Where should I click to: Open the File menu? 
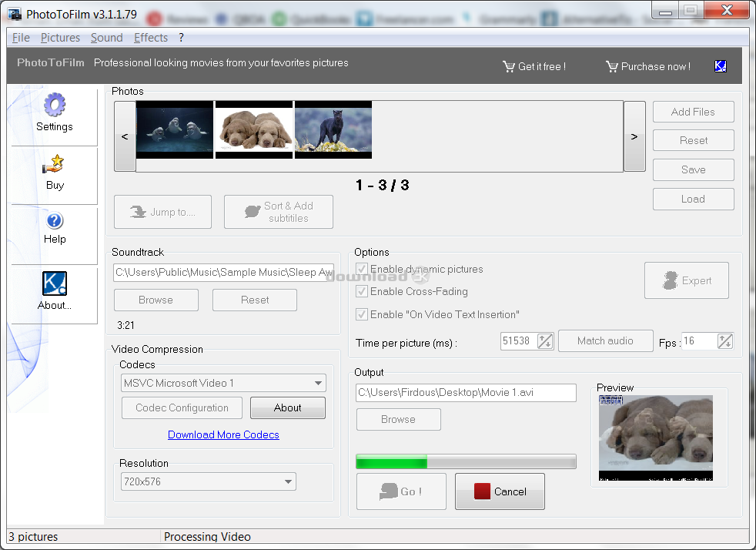click(x=21, y=38)
